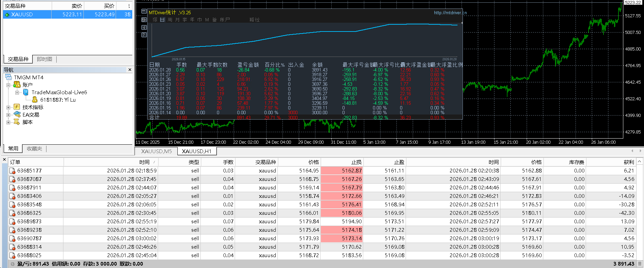This screenshot has width=644, height=268.
Task: Click the question mark help icon
Action: tap(144, 35)
